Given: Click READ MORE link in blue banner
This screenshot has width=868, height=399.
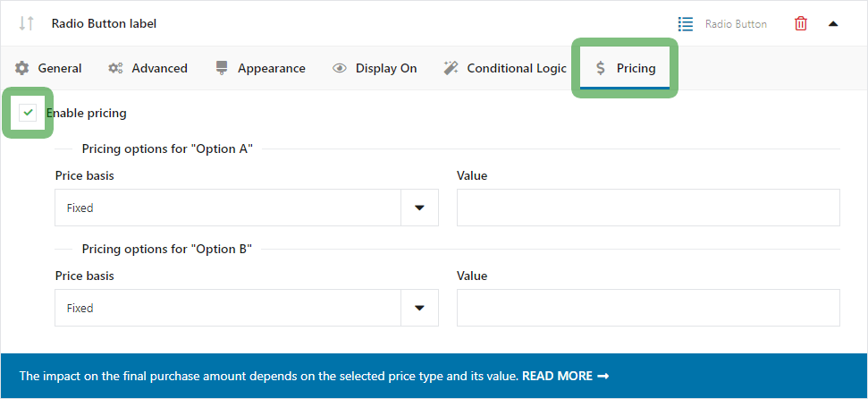Looking at the screenshot, I should [x=566, y=376].
